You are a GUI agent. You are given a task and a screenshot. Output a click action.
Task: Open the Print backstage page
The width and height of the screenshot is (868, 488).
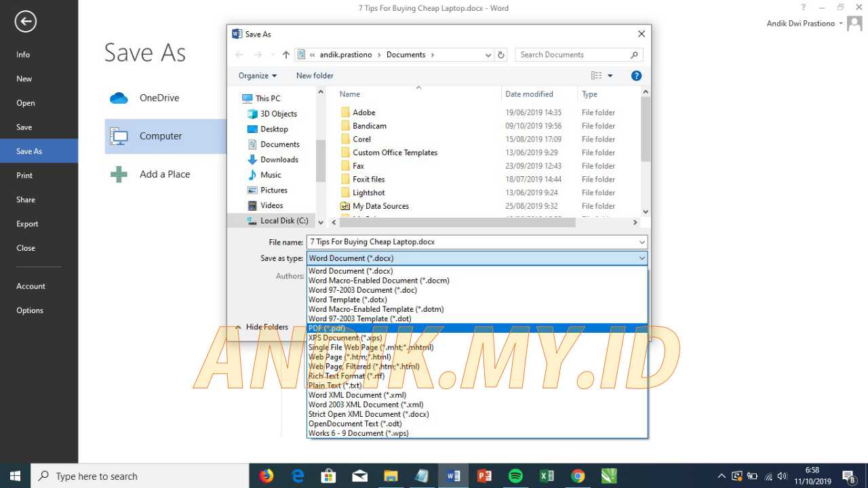[x=39, y=176]
